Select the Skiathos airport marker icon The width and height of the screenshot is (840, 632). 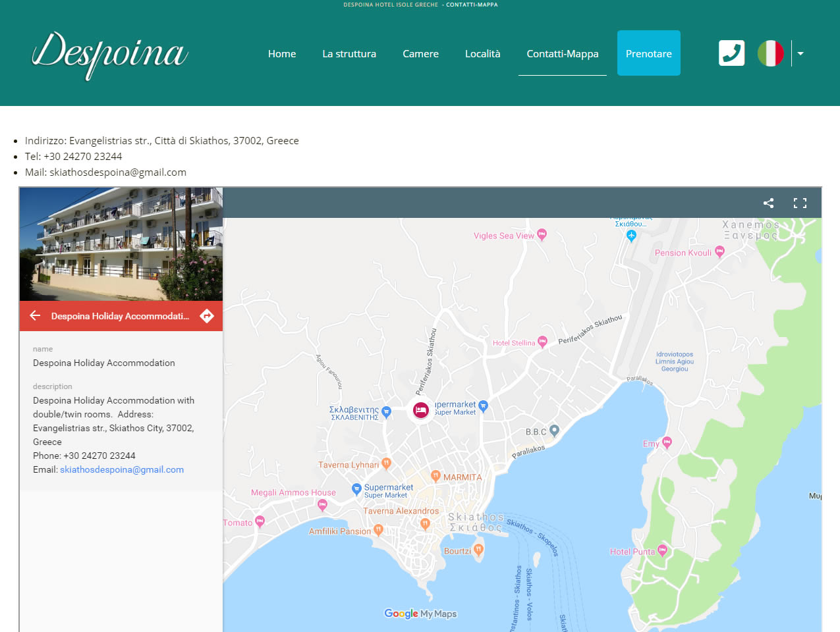tap(631, 236)
